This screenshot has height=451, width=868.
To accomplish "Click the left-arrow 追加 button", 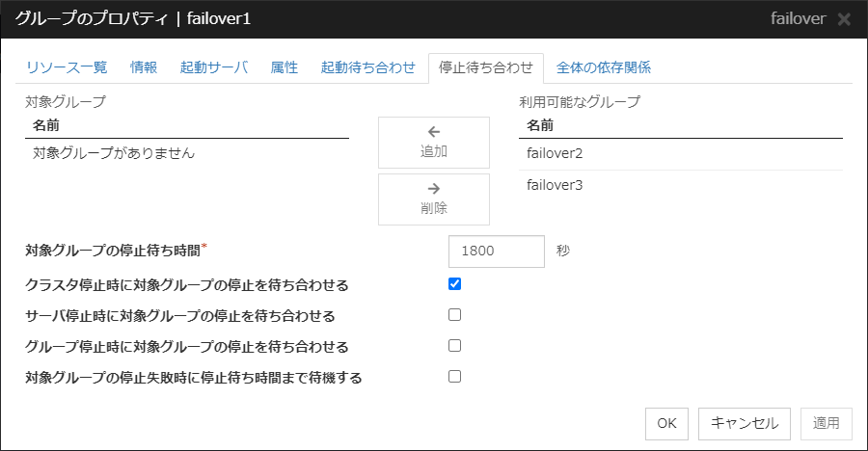I will pos(434,142).
